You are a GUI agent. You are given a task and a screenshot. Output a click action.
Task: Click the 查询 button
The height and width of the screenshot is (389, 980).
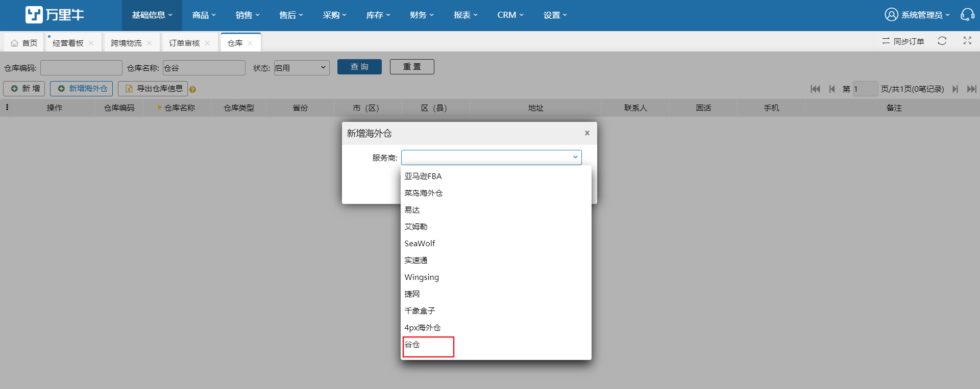[359, 67]
